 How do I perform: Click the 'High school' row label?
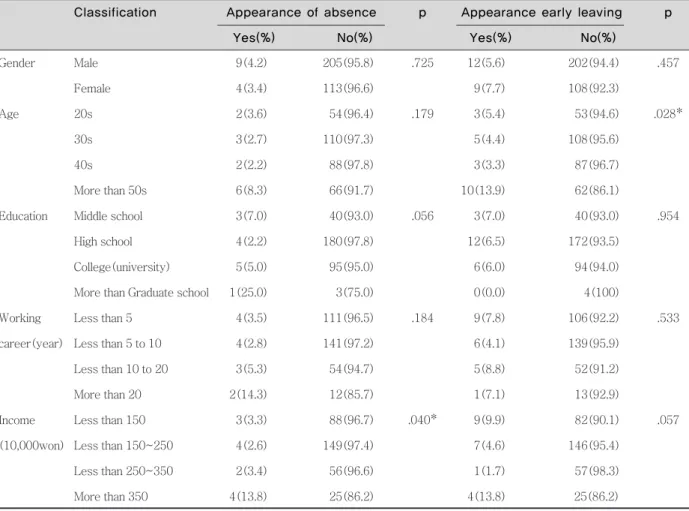(103, 242)
